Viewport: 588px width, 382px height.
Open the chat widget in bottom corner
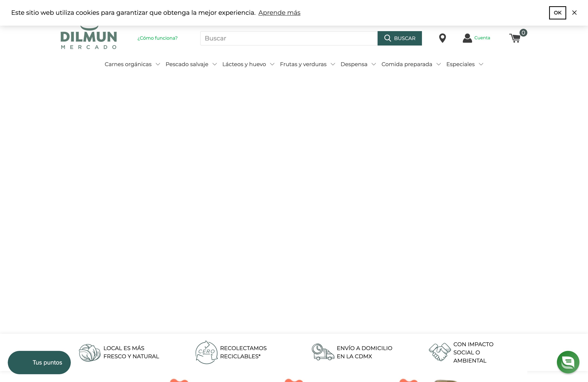(x=568, y=362)
